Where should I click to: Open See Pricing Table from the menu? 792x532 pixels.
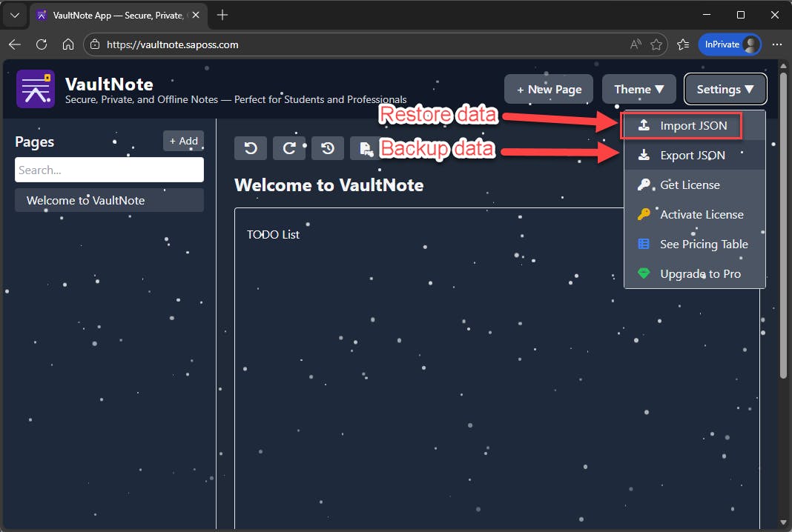[x=695, y=244]
